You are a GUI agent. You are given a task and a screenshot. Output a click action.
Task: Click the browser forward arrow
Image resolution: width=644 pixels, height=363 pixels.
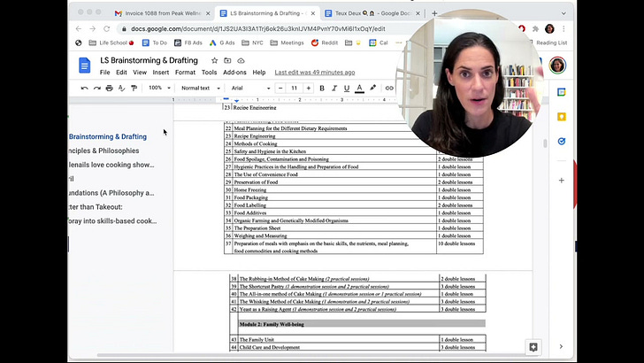click(92, 29)
